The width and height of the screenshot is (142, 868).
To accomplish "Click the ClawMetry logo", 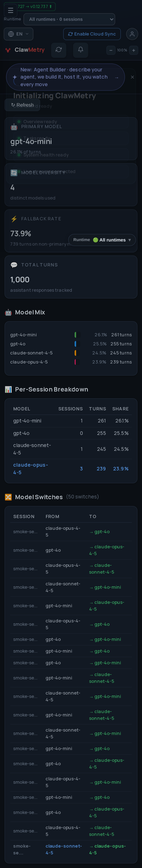I will [25, 50].
